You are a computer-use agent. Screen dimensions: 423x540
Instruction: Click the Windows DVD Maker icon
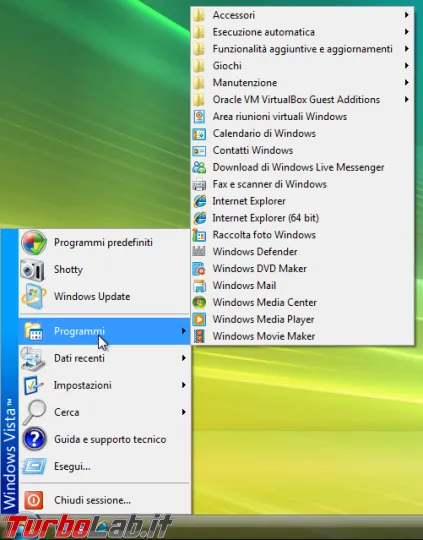click(199, 269)
